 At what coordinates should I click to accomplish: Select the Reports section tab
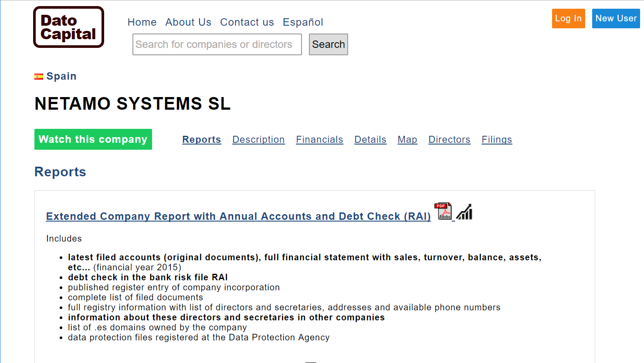202,140
